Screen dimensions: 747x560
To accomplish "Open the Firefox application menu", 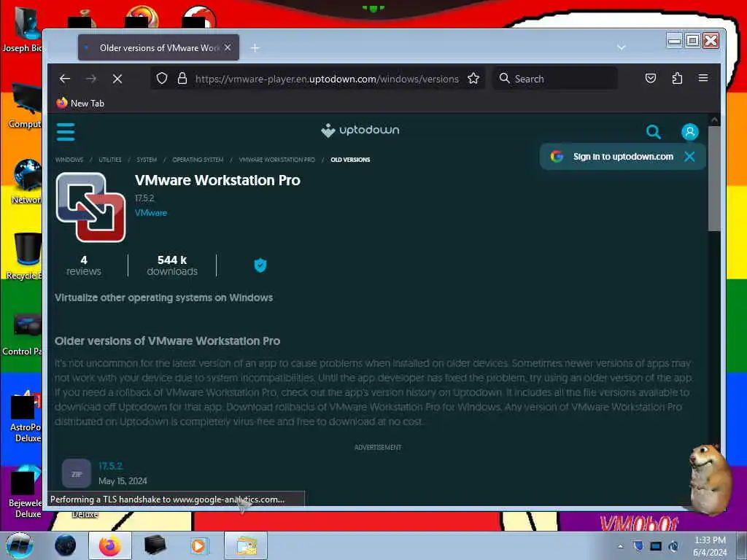I will [703, 78].
